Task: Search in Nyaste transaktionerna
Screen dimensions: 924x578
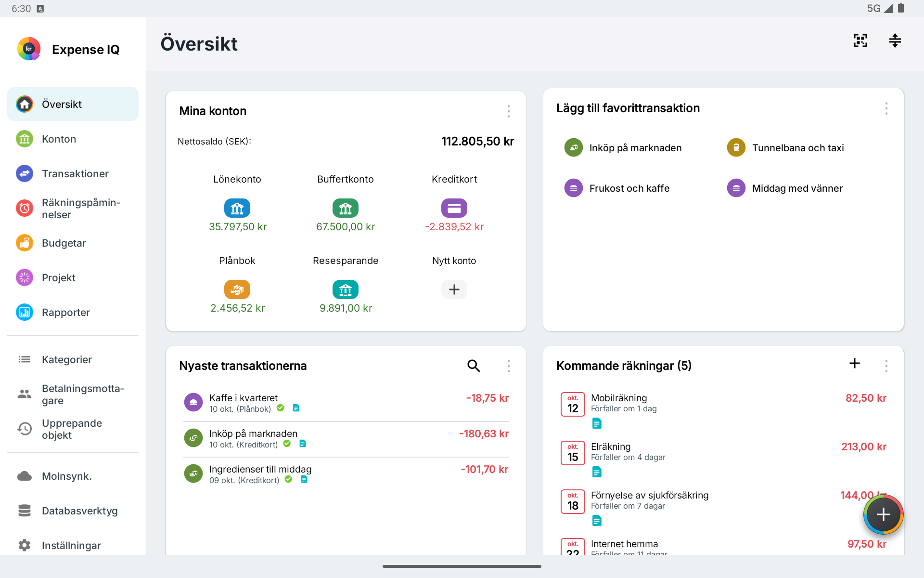Action: point(474,366)
